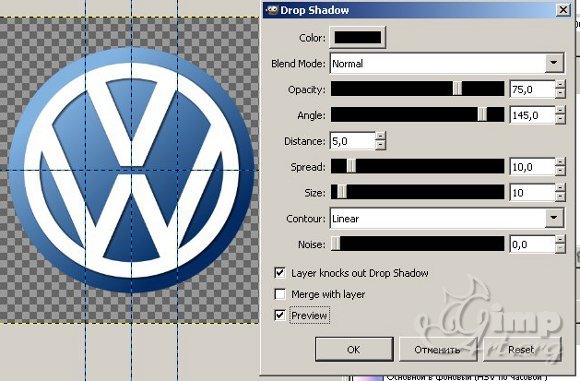Click the VW logo on the canvas
The height and width of the screenshot is (381, 580).
tap(131, 170)
